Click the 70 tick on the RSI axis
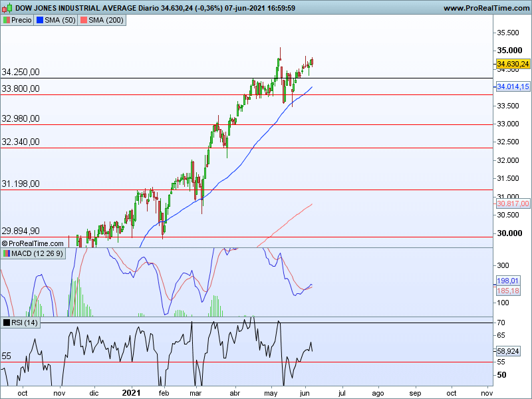The width and height of the screenshot is (532, 399). click(501, 323)
